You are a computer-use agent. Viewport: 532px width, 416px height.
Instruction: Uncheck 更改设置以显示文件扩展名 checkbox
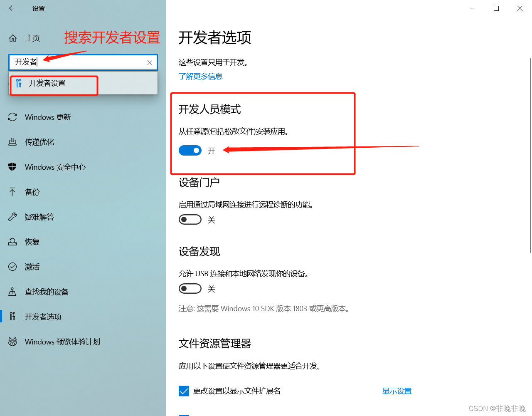point(184,391)
